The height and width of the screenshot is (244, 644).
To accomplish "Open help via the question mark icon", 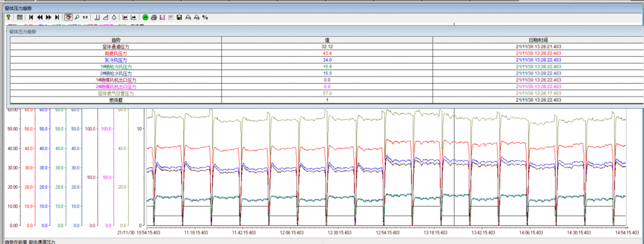I will [x=8, y=17].
